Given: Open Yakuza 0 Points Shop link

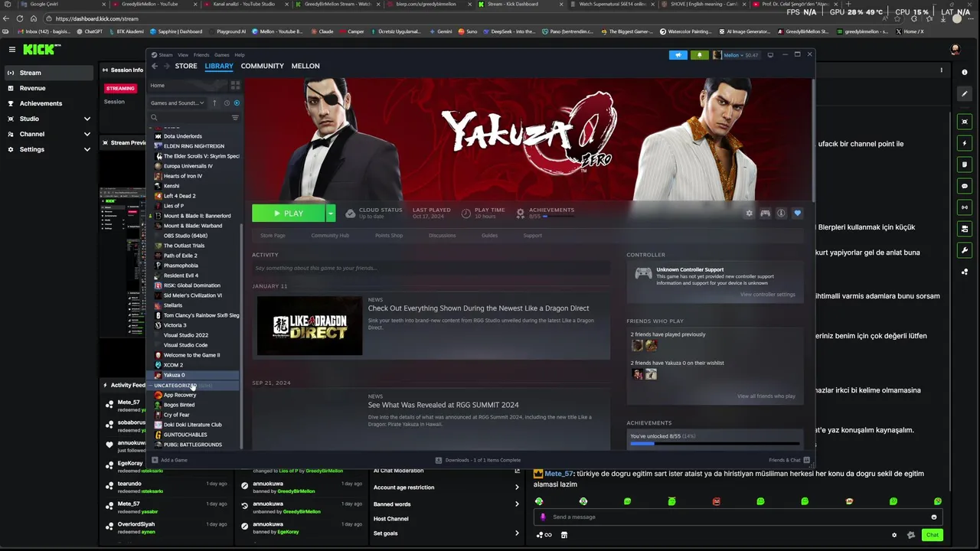Looking at the screenshot, I should coord(389,236).
